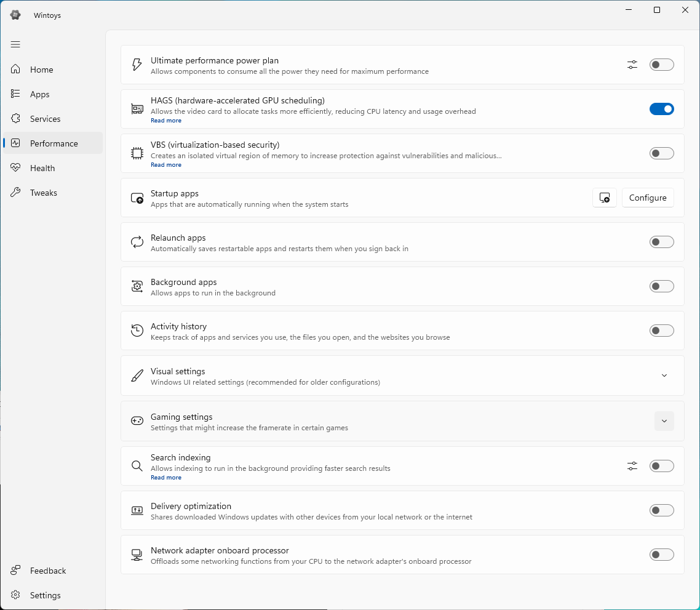Click the Health heart icon in sidebar
700x610 pixels.
coord(15,167)
